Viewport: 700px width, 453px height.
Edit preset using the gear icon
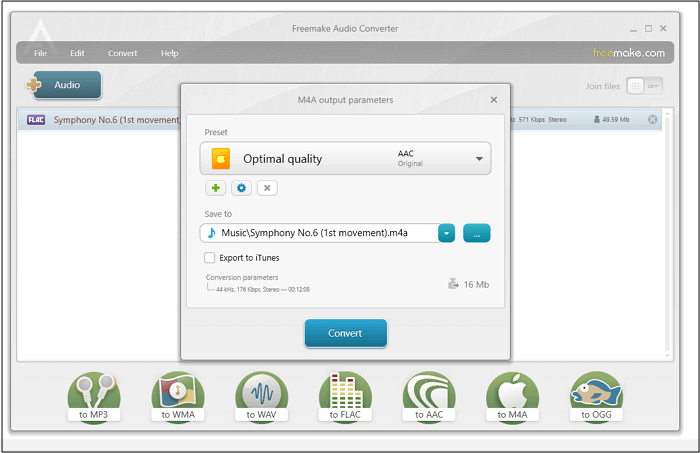241,188
